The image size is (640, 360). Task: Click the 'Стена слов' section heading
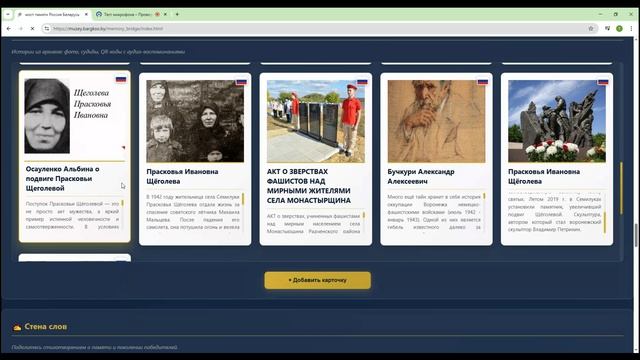(46, 327)
